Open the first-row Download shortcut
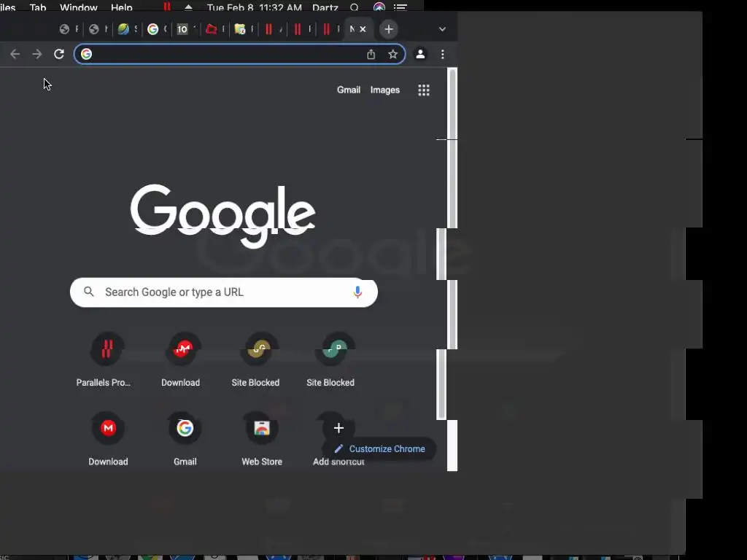This screenshot has height=560, width=747. (181, 359)
